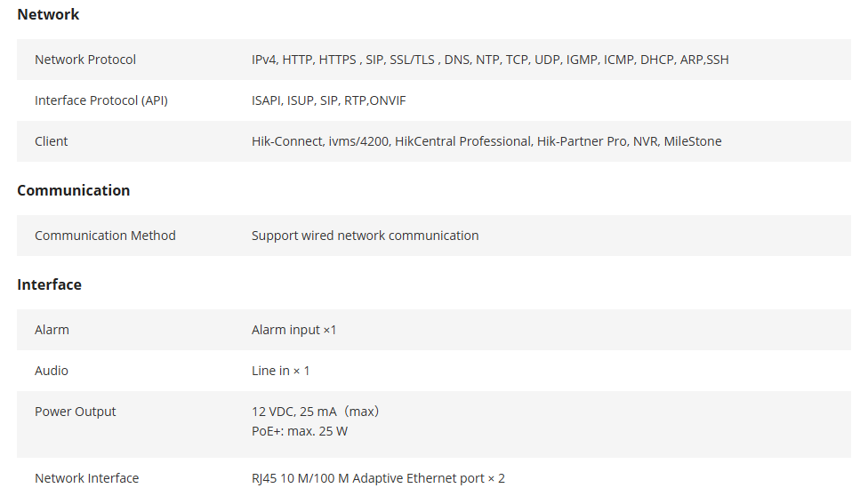Click the Hik-Connect client list text
868x496 pixels.
(x=486, y=141)
